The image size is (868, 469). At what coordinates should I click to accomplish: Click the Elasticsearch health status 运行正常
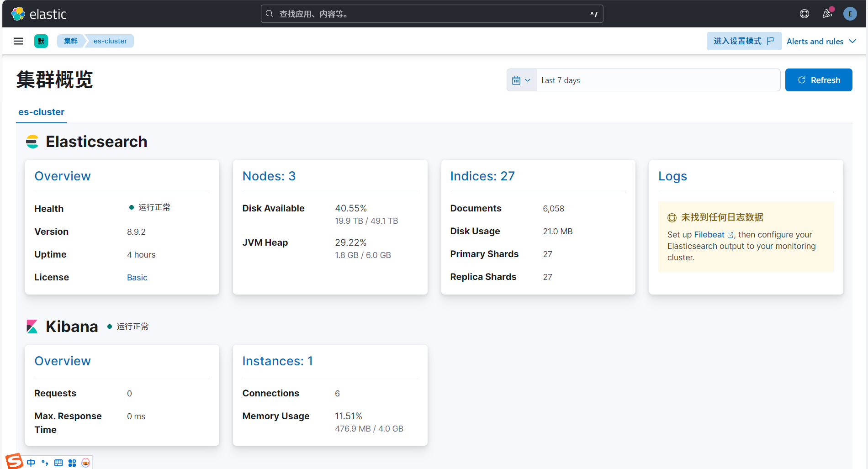click(x=150, y=207)
